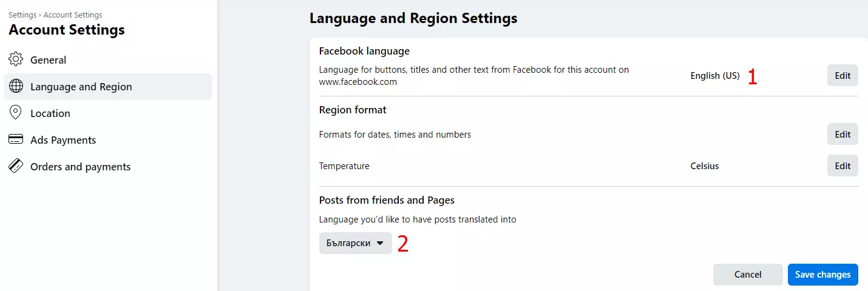Open General settings label in sidebar
868x291 pixels.
(x=49, y=60)
